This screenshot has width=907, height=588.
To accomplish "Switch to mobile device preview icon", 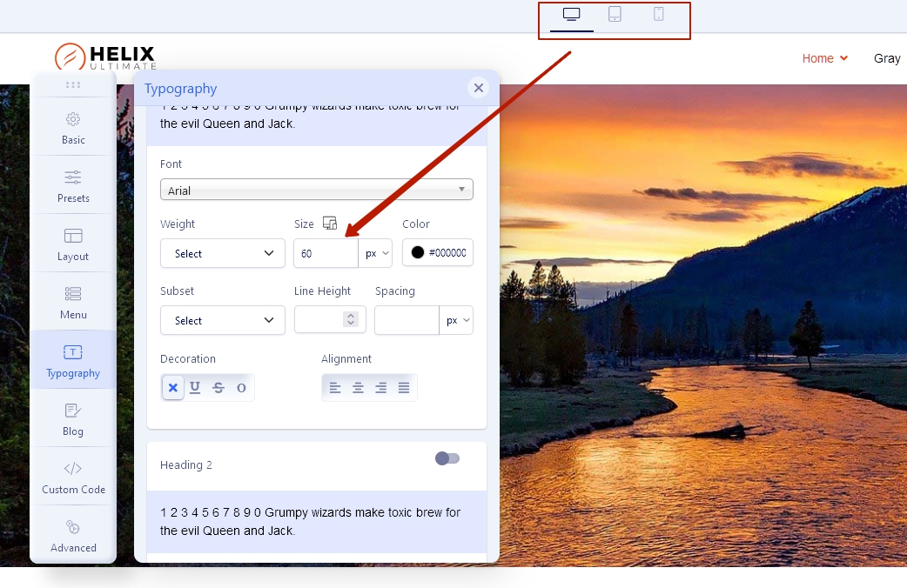I will (x=659, y=14).
